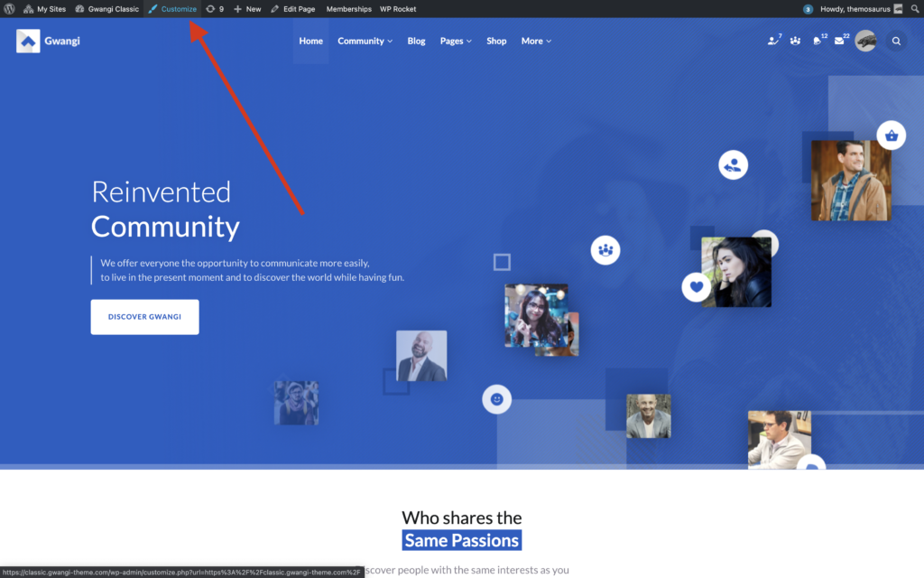Open the Blog nav link
This screenshot has width=924, height=578.
pos(416,41)
